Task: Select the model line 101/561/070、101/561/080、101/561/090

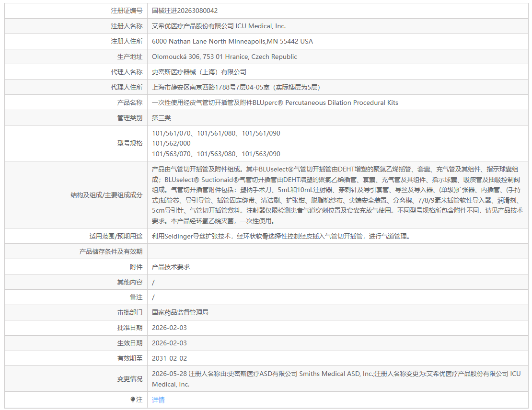Action: [216, 133]
